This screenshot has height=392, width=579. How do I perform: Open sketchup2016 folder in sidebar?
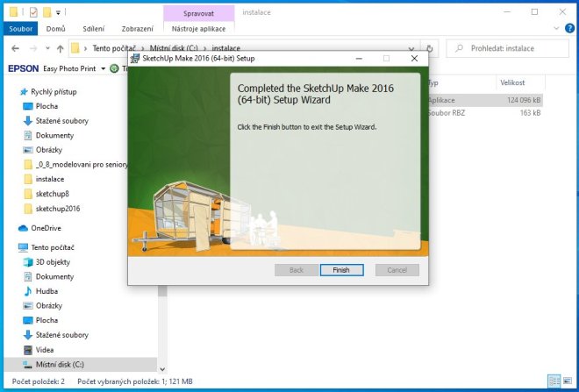click(58, 209)
